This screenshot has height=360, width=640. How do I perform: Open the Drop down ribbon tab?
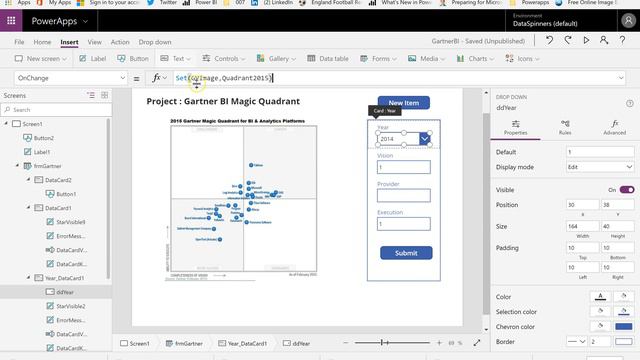pyautogui.click(x=155, y=42)
